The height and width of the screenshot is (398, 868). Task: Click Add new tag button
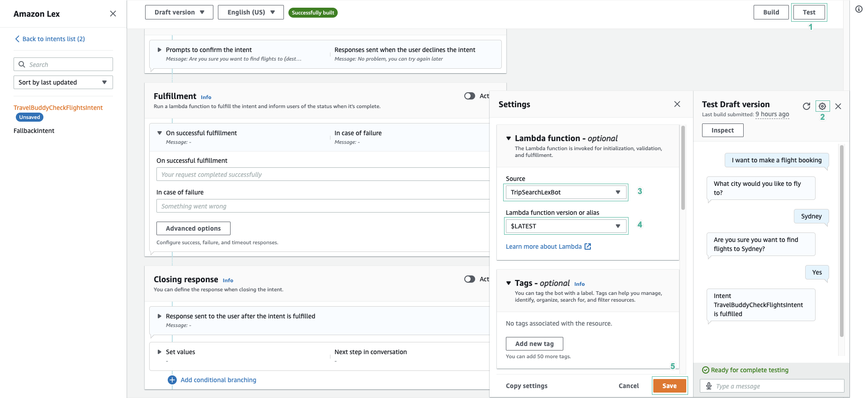[534, 344]
